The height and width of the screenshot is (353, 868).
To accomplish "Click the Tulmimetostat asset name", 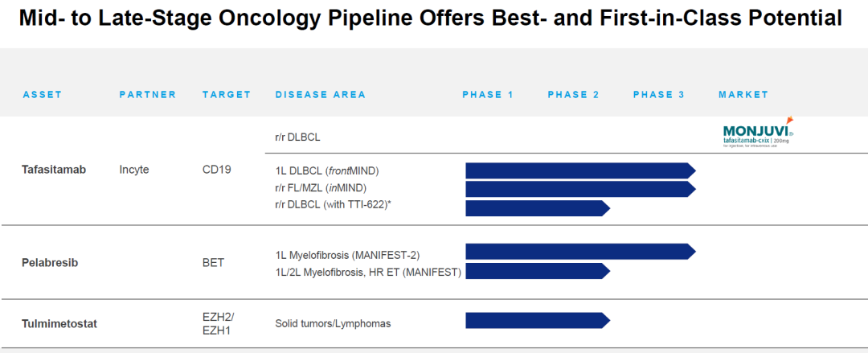I will point(59,323).
